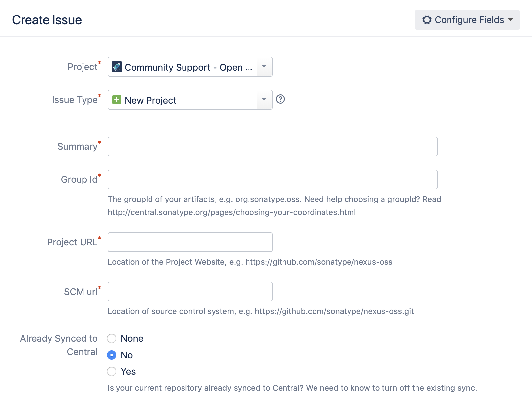Open the Configure Fields dropdown menu
532x407 pixels.
pyautogui.click(x=467, y=20)
